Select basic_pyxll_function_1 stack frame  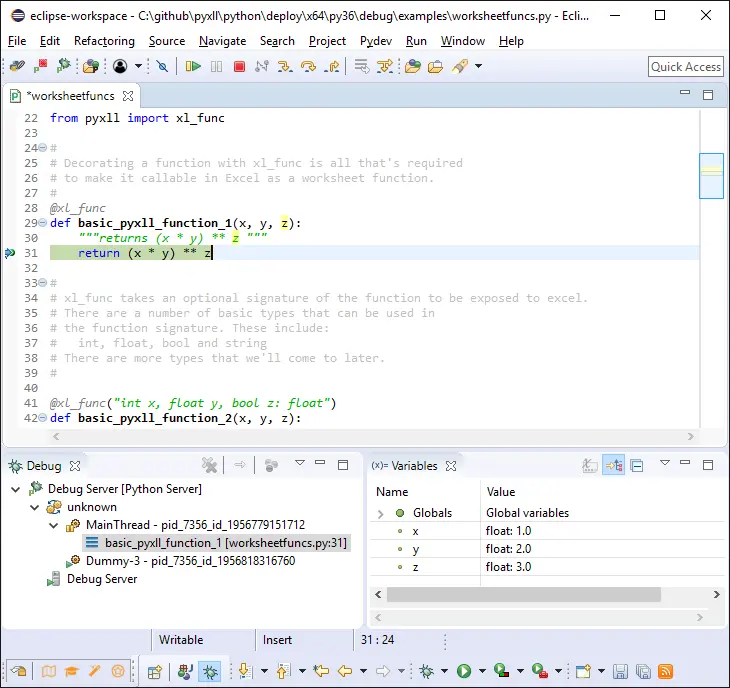click(217, 543)
